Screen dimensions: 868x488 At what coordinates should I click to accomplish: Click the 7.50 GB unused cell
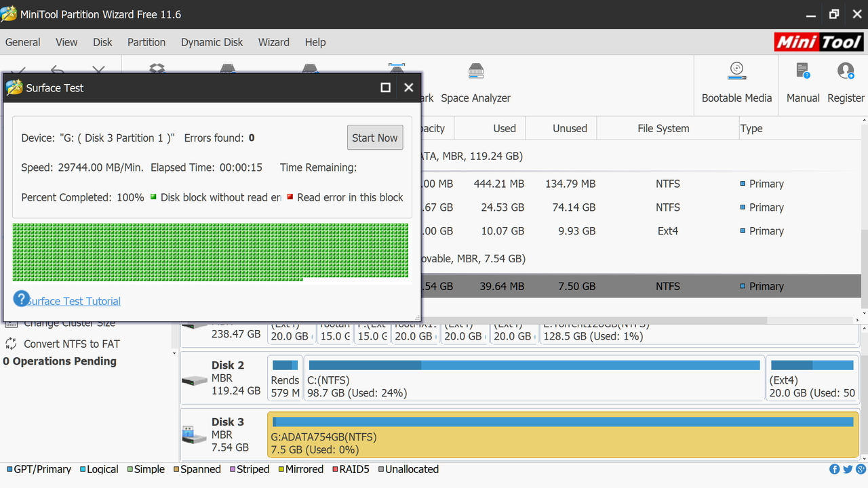[x=576, y=286]
